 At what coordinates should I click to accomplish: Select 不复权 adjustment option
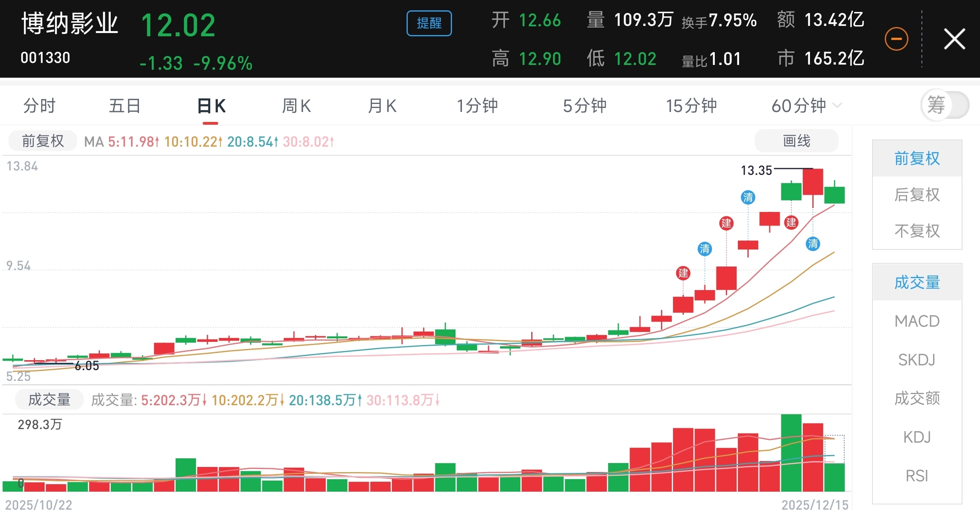point(917,231)
